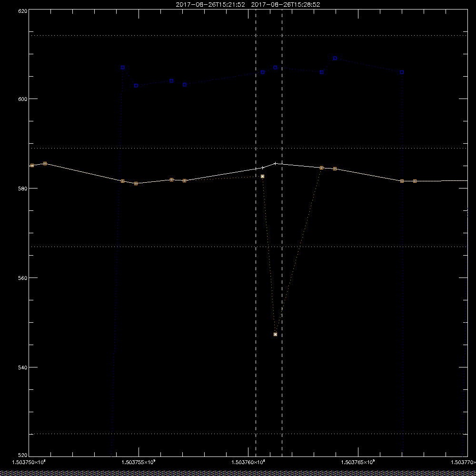The image size is (476, 476).
Task: Pick the highest blue square marker near 609
Action: click(335, 58)
